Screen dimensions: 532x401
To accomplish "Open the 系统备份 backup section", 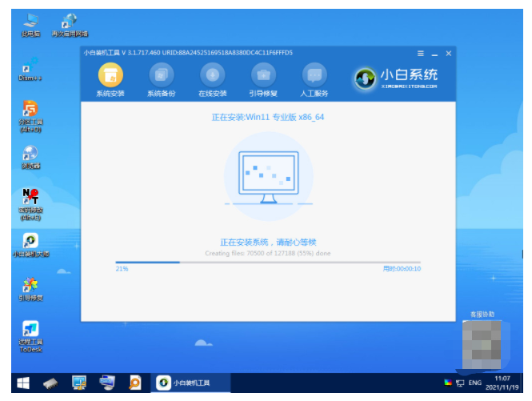I will tap(160, 76).
